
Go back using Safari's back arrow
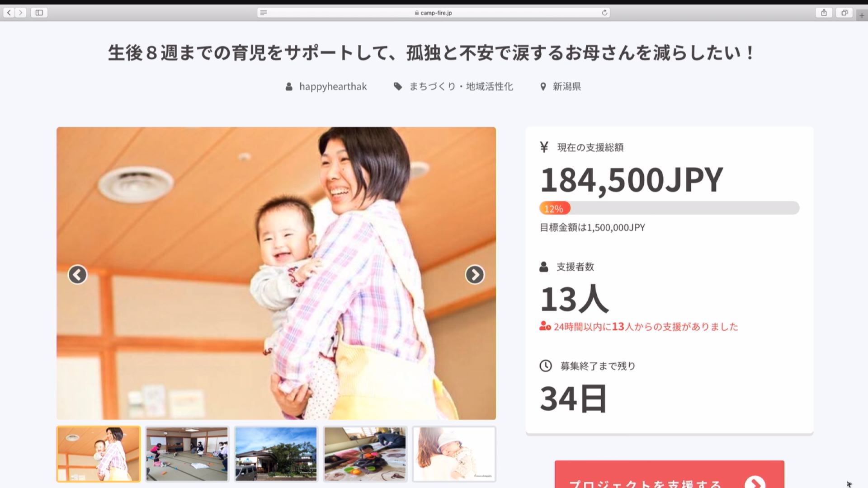pos(9,13)
